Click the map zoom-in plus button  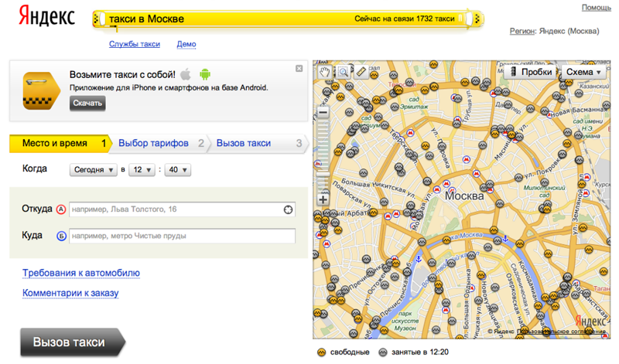tap(323, 199)
